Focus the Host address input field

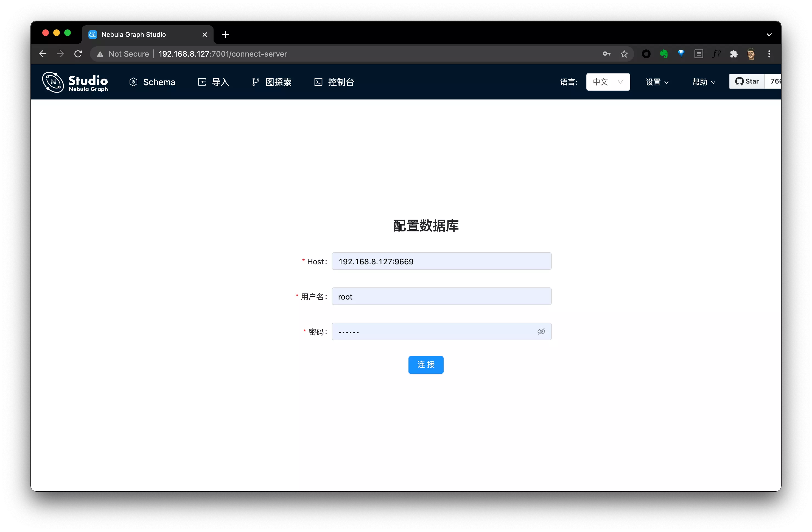point(441,261)
